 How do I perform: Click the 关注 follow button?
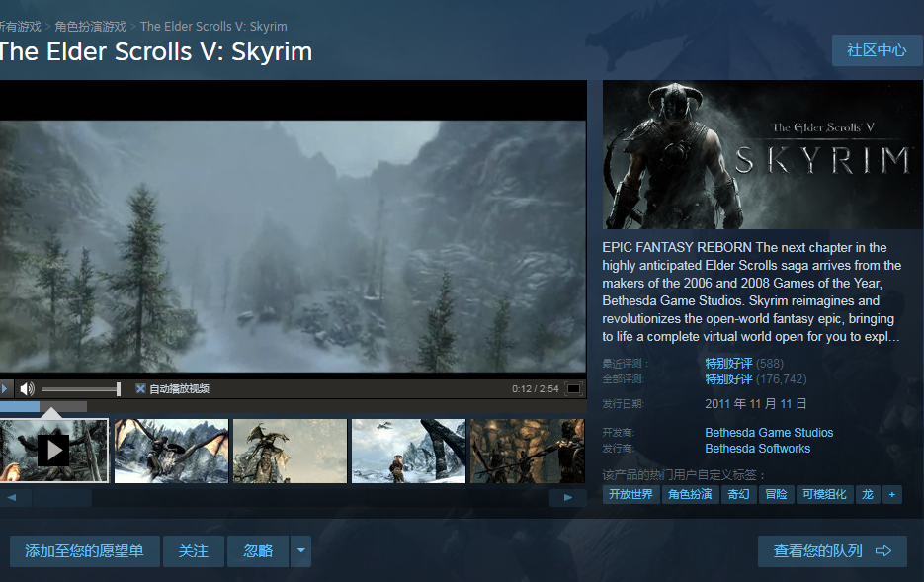(x=194, y=551)
